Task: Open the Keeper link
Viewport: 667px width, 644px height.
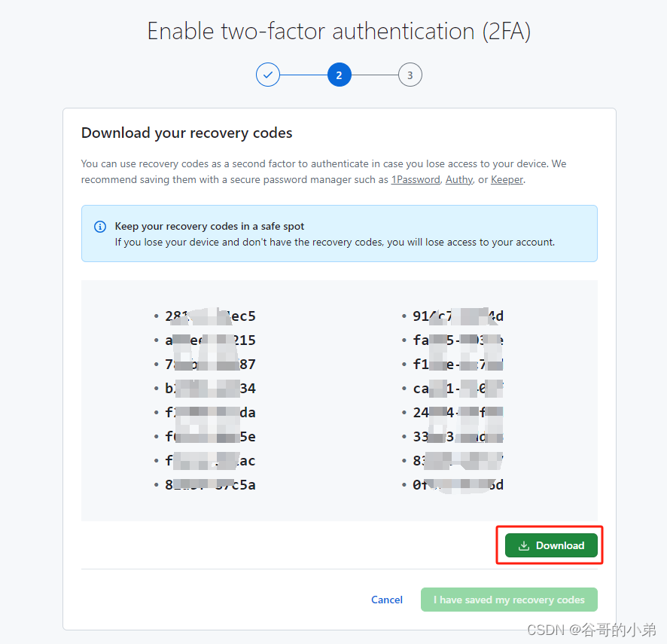Action: (507, 179)
